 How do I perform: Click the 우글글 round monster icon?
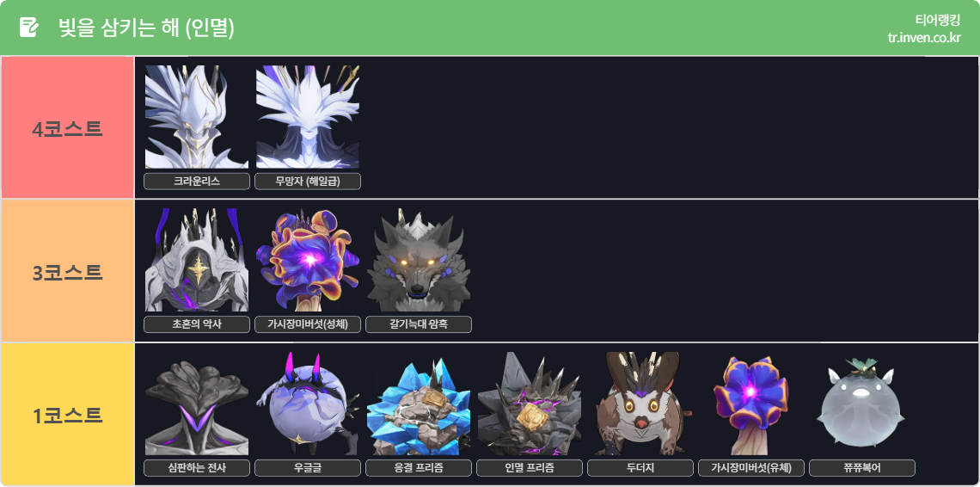click(308, 404)
